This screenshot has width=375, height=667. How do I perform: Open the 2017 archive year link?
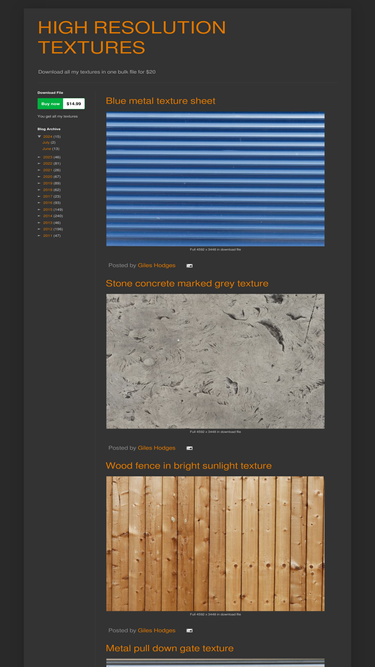pos(48,197)
